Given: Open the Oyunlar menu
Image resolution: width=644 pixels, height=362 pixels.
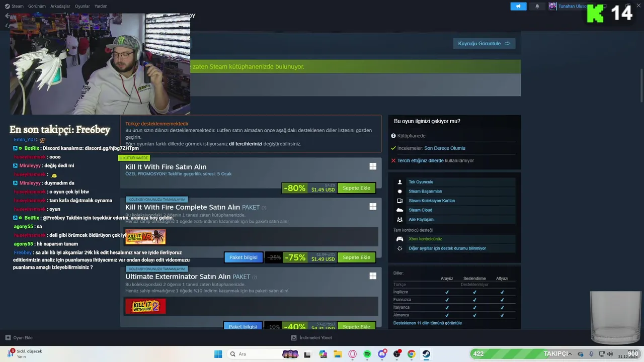Looking at the screenshot, I should 83,6.
